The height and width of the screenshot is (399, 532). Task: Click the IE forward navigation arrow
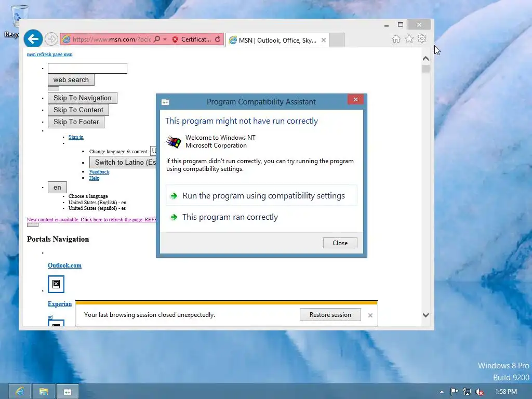51,39
